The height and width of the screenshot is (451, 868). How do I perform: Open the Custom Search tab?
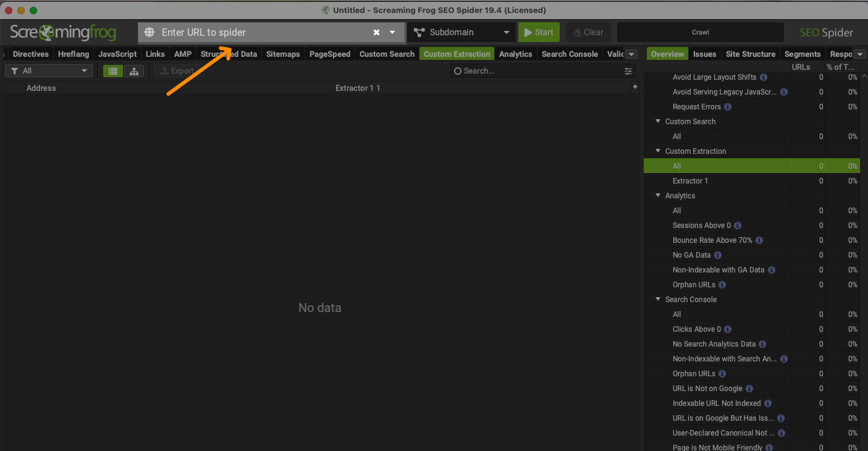[x=387, y=54]
